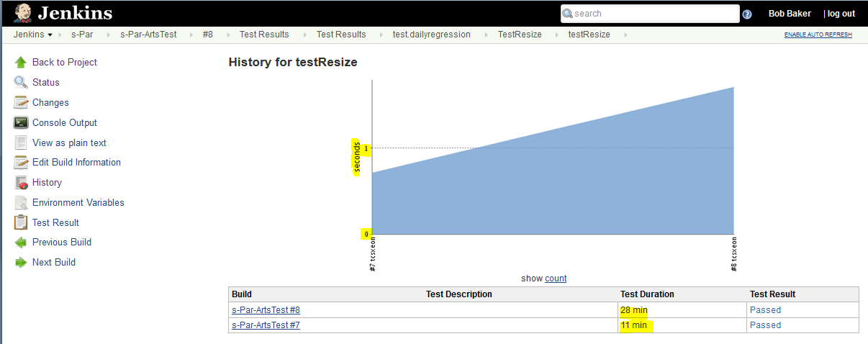Open the Status magnifier icon

click(21, 82)
